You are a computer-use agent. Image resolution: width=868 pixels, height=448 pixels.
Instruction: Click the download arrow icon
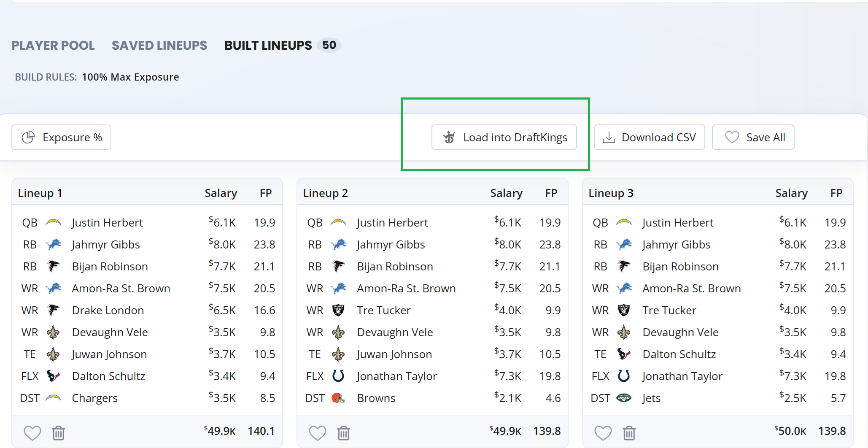(x=609, y=137)
